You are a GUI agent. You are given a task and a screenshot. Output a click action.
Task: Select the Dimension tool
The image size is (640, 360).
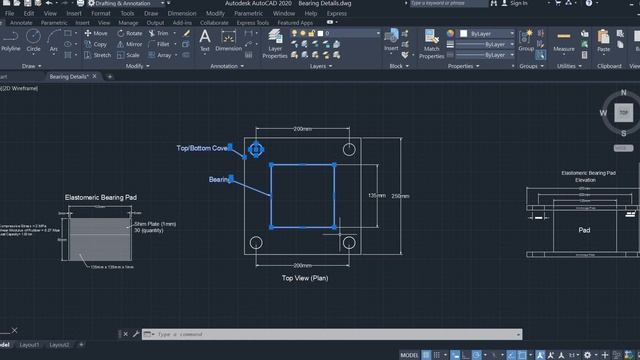tap(228, 41)
